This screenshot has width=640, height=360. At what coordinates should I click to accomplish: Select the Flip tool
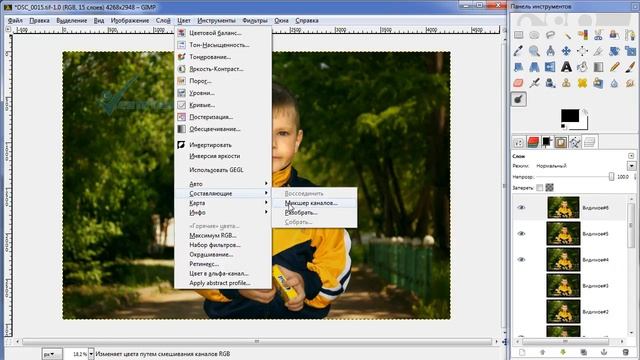[550, 67]
